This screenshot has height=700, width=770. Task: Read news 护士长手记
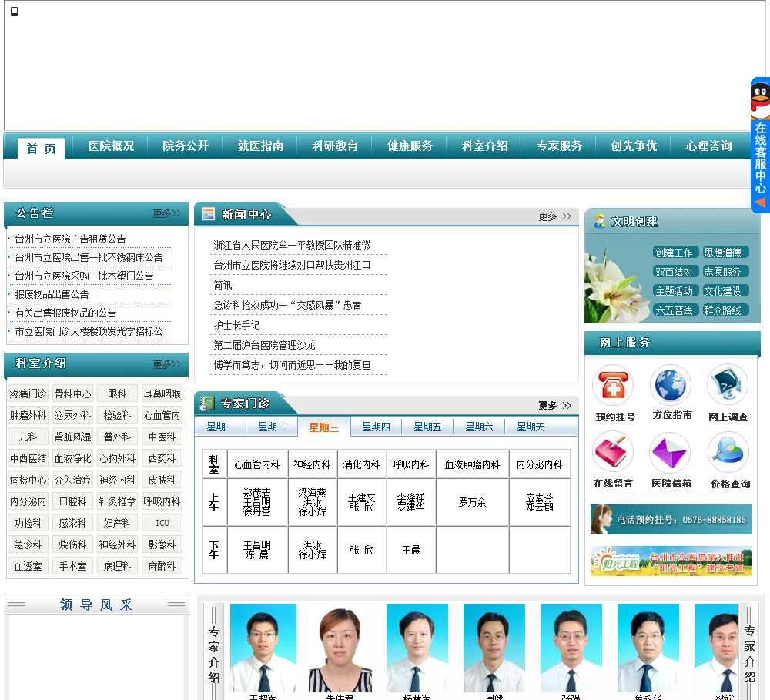(x=236, y=325)
